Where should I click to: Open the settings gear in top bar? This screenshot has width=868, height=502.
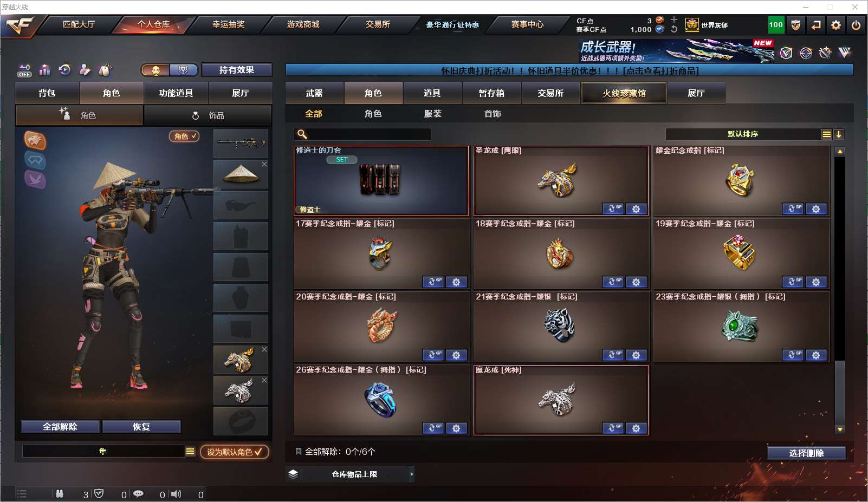(836, 25)
